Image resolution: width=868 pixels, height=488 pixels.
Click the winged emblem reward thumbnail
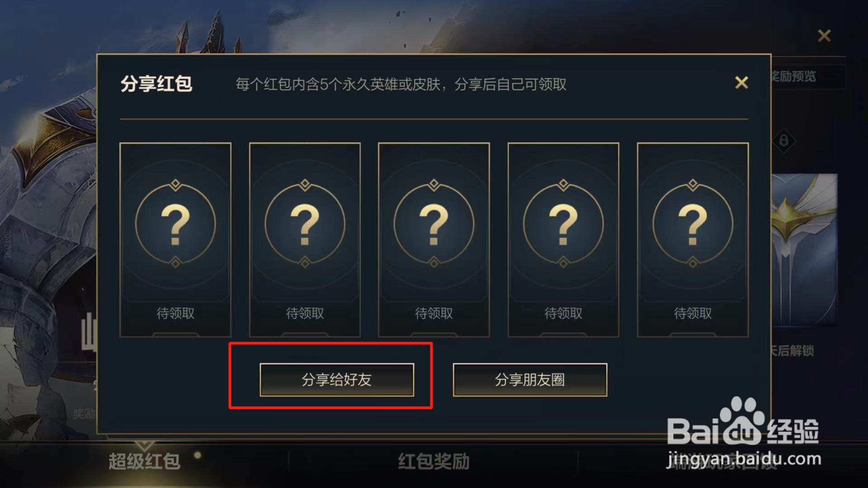pos(804,249)
